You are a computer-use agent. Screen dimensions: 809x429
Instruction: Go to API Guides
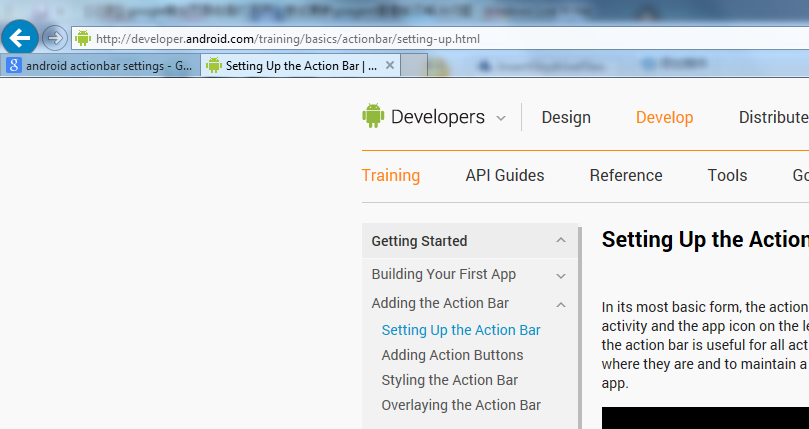(505, 175)
